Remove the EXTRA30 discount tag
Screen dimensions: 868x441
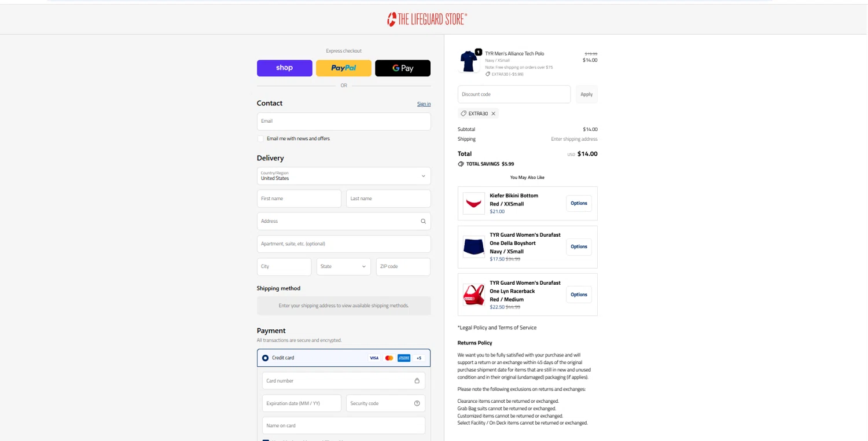click(x=494, y=114)
